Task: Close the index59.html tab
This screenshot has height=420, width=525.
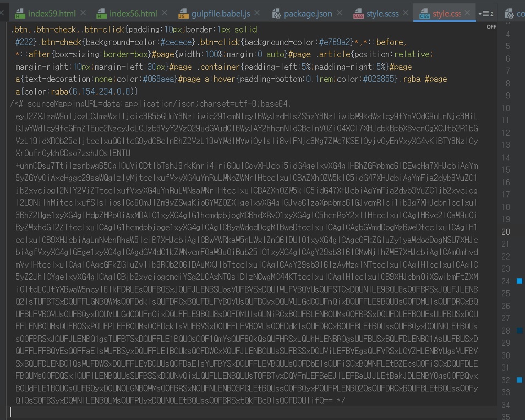Action: pyautogui.click(x=83, y=13)
